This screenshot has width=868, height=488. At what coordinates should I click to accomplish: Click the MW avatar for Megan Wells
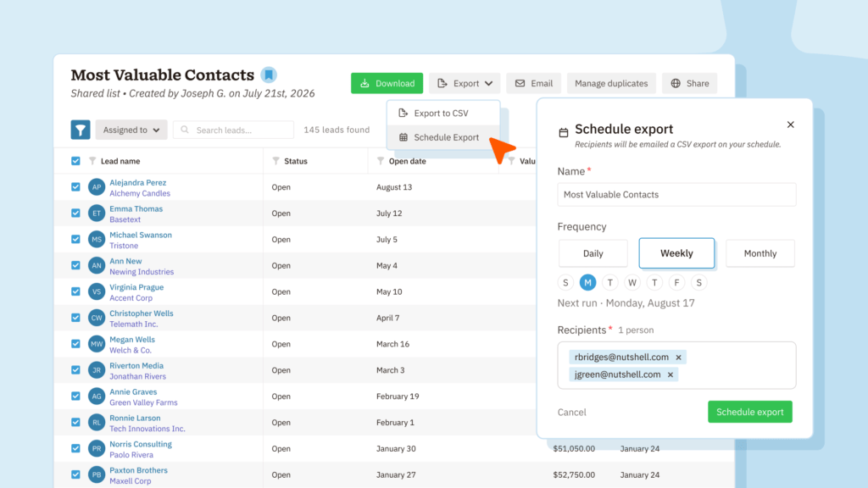tap(97, 344)
